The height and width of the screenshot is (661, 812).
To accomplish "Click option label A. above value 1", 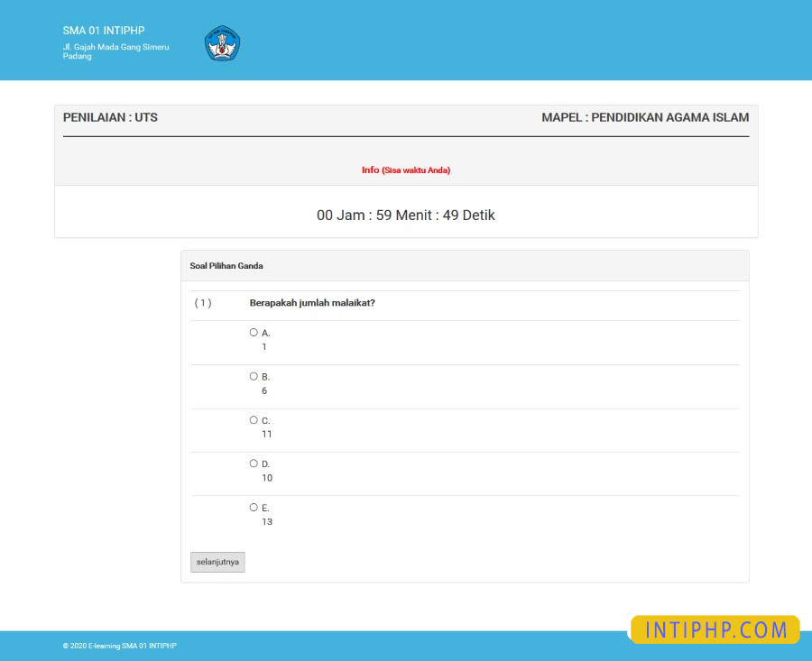I will point(264,332).
